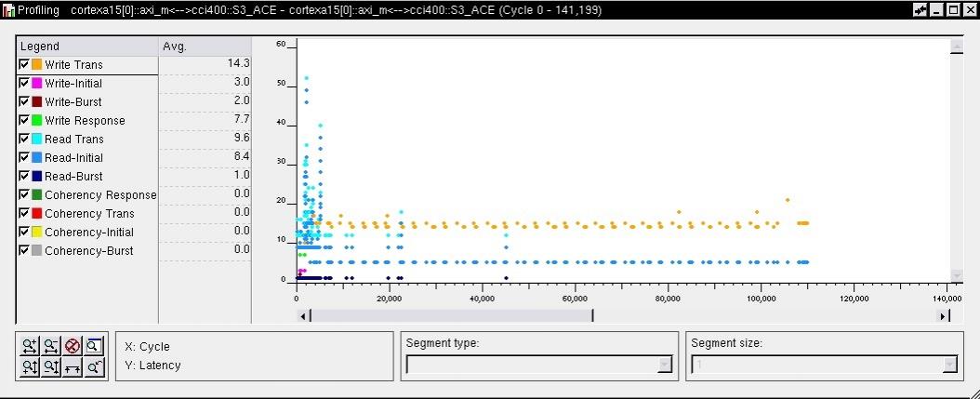The width and height of the screenshot is (980, 399).
Task: Minimize the Profiling window
Action: click(935, 10)
